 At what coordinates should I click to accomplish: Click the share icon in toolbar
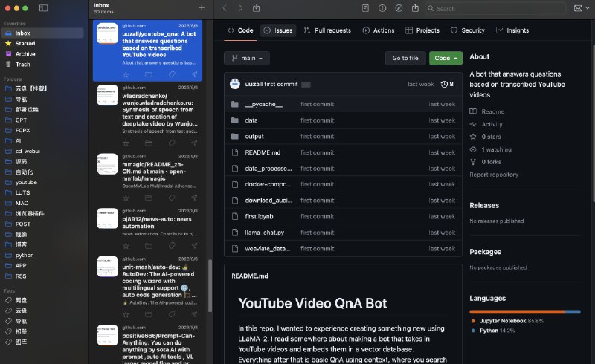(x=415, y=8)
